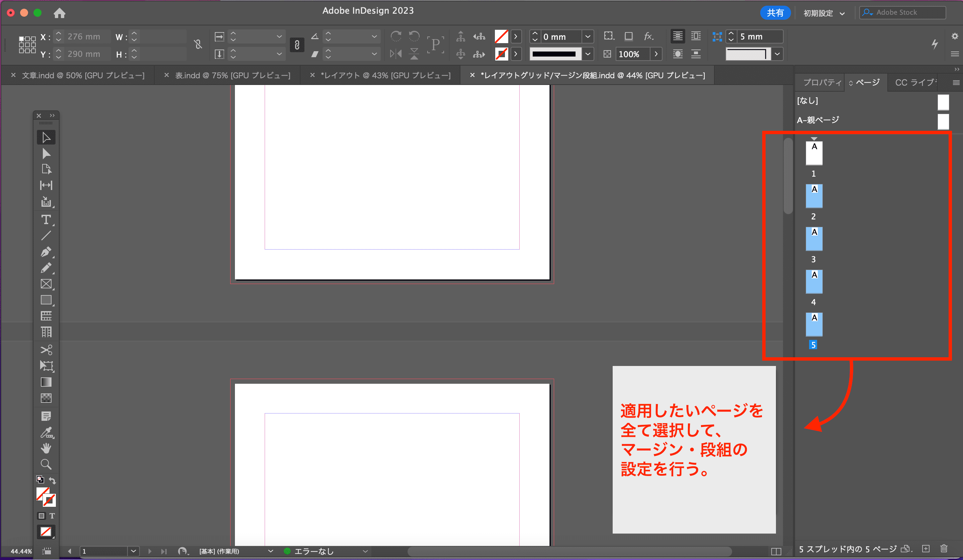Screen dimensions: 963x560
Task: Switch to 文章.indd document tab
Action: pos(83,75)
